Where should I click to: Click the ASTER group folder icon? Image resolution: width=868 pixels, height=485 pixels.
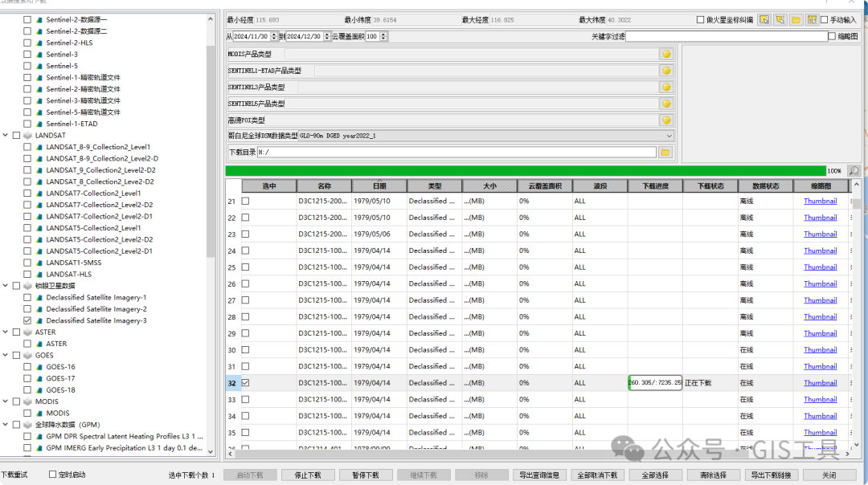(27, 332)
